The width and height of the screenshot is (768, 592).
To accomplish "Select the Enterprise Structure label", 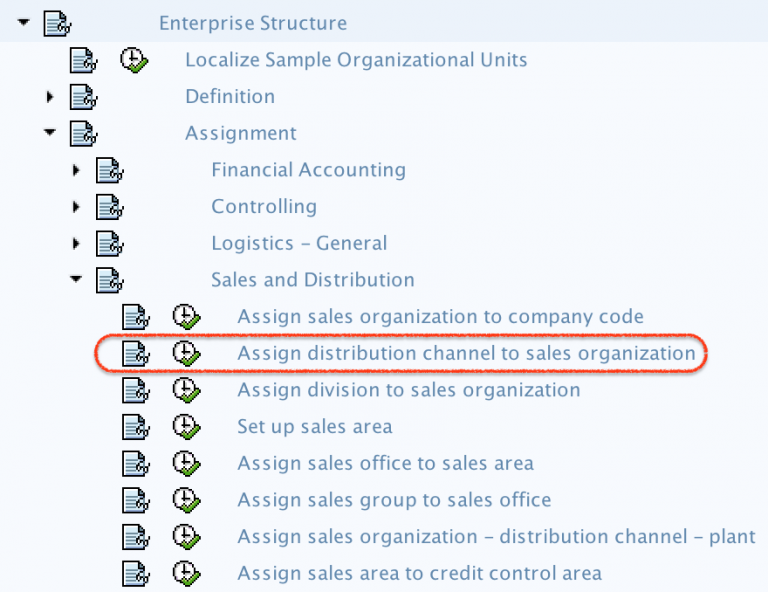I will (x=253, y=23).
